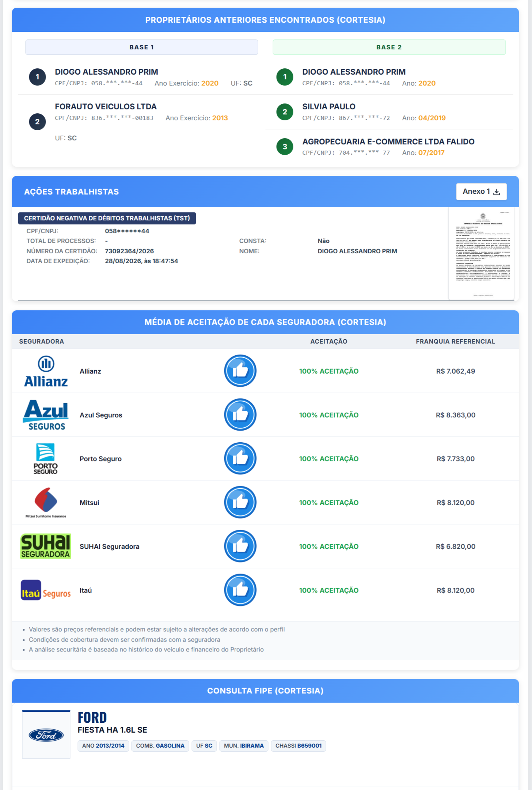This screenshot has width=532, height=790.
Task: Click the Ano 04/2019 value
Action: coord(432,118)
